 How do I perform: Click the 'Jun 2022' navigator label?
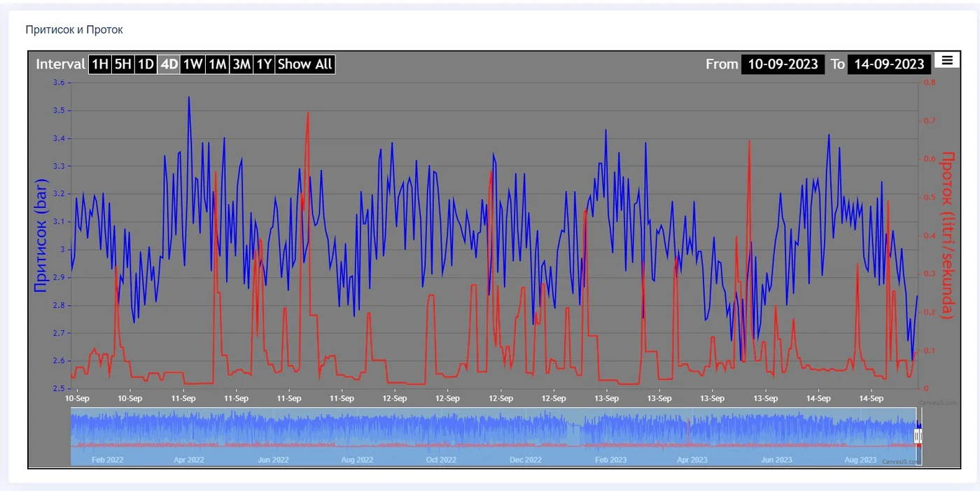pyautogui.click(x=273, y=460)
